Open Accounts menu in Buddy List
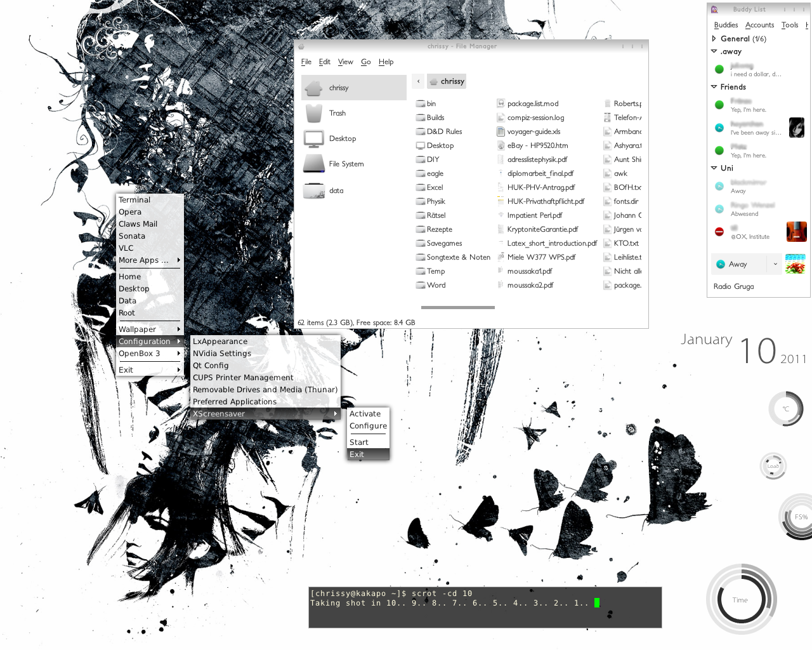 pos(760,25)
